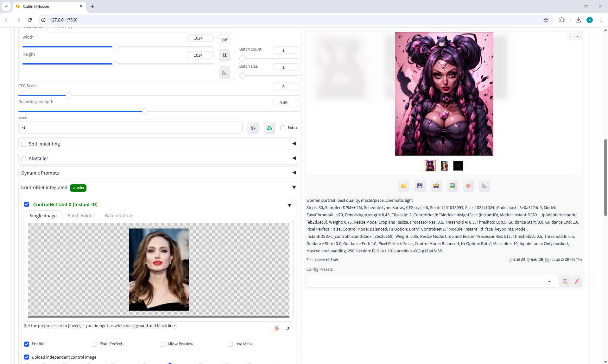Expand the Dynamic Prompts section
The height and width of the screenshot is (364, 608).
294,173
